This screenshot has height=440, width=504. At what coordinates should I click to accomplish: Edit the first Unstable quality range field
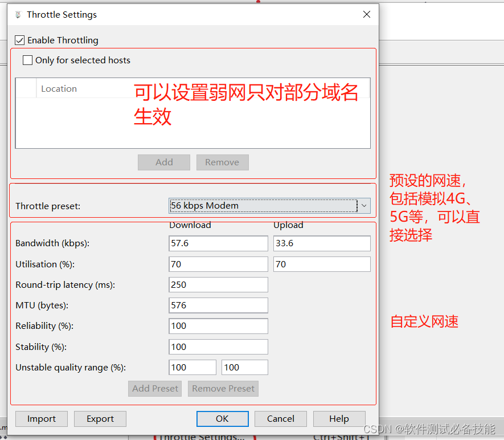(192, 367)
